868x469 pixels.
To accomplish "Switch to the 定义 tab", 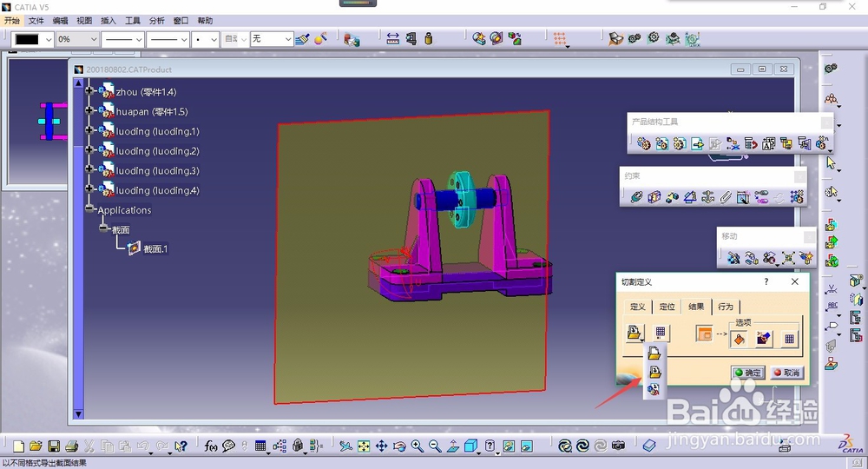I will (x=638, y=307).
